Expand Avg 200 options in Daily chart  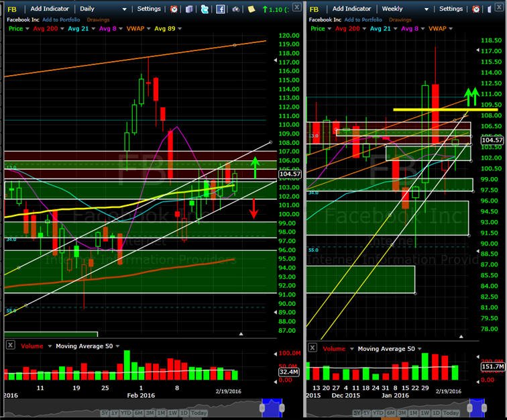coord(62,29)
